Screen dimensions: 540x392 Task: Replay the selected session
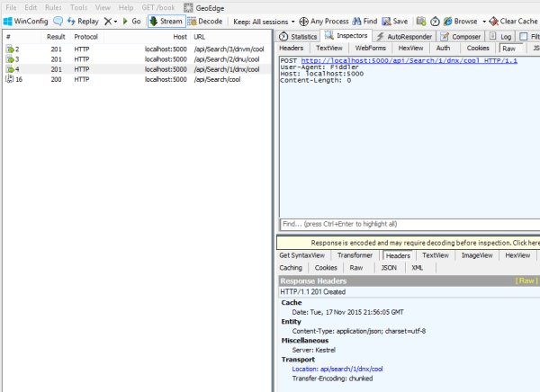point(83,22)
